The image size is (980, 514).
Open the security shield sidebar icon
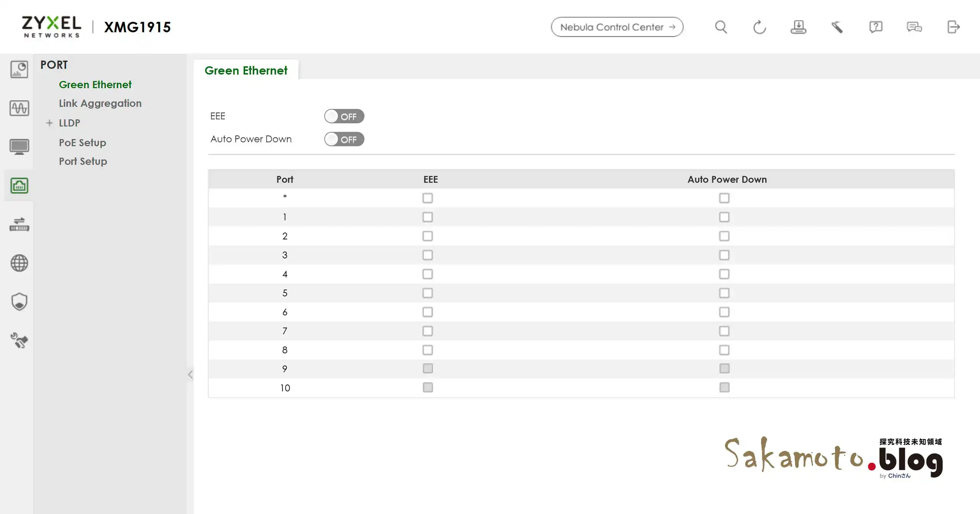tap(19, 302)
